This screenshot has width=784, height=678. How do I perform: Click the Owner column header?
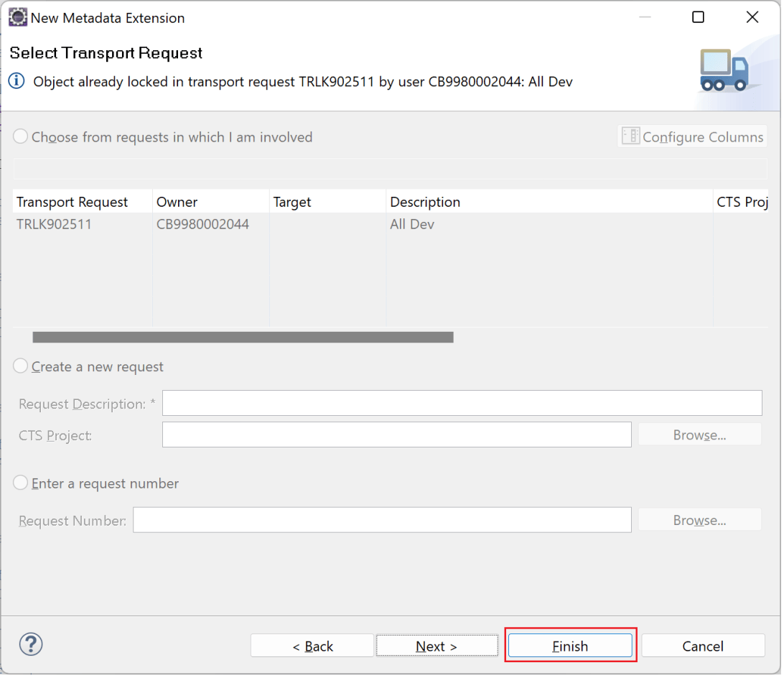212,202
